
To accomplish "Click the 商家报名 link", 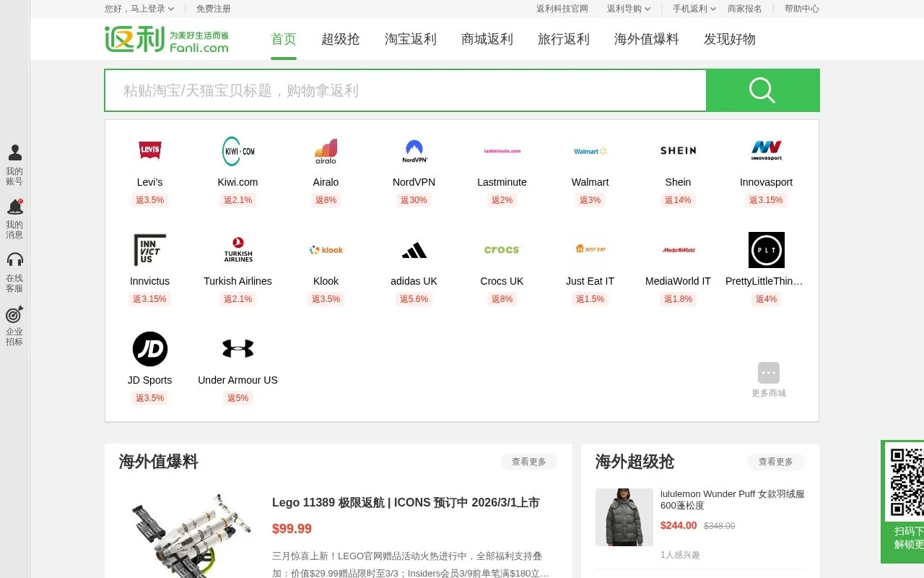I will 745,9.
